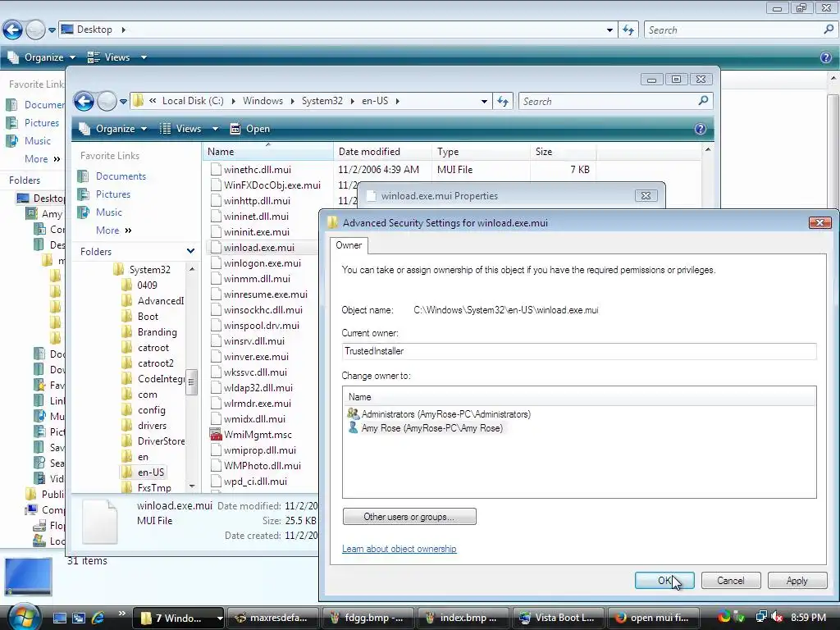840x630 pixels.
Task: Go back in the Desktop Explorer window
Action: pos(12,30)
